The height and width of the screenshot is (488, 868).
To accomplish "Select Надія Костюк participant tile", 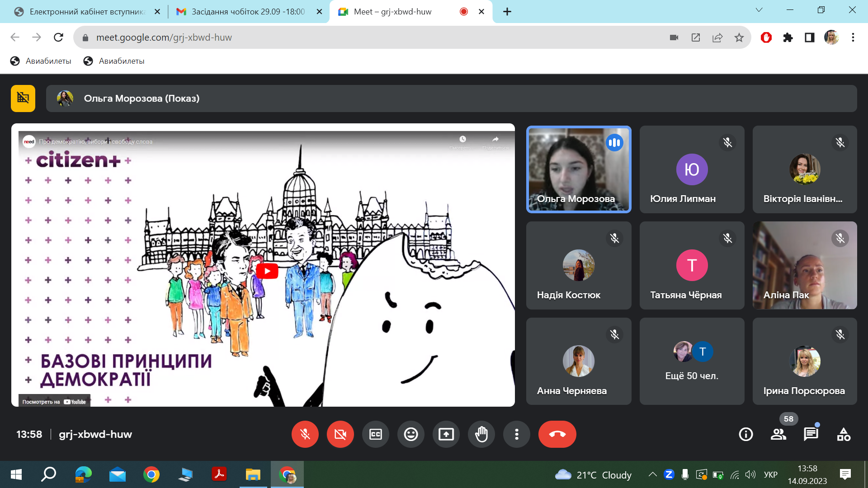I will point(579,265).
